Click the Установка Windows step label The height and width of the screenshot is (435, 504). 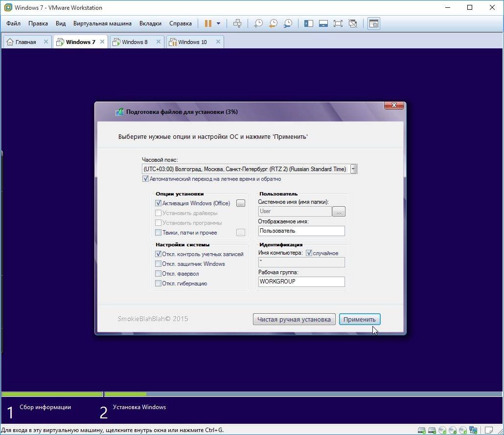pos(139,407)
